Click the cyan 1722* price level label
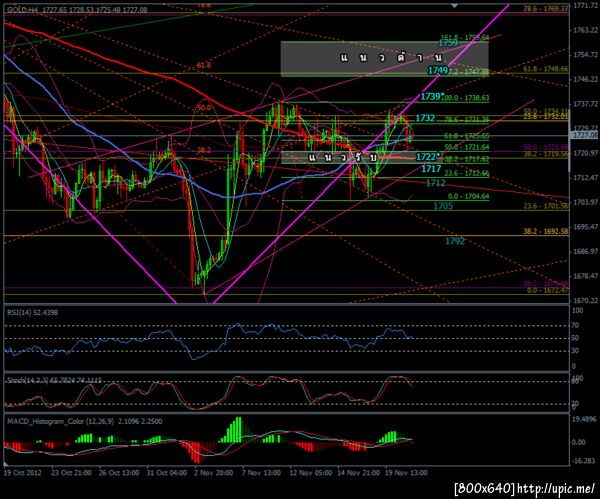600x499 pixels. coord(427,157)
